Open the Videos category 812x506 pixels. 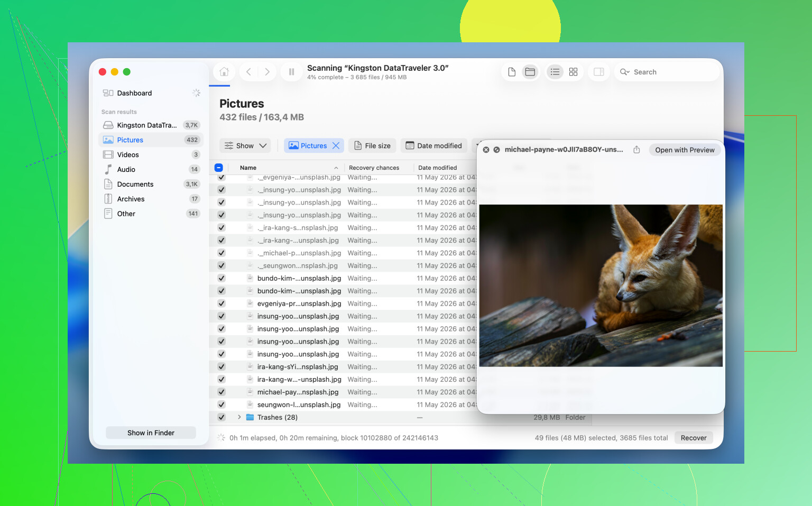pyautogui.click(x=151, y=155)
